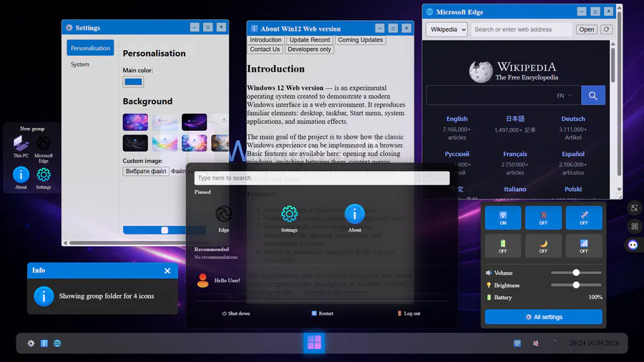Click the Volume slider handle
Viewport: 644px width, 362px height.
pos(576,273)
